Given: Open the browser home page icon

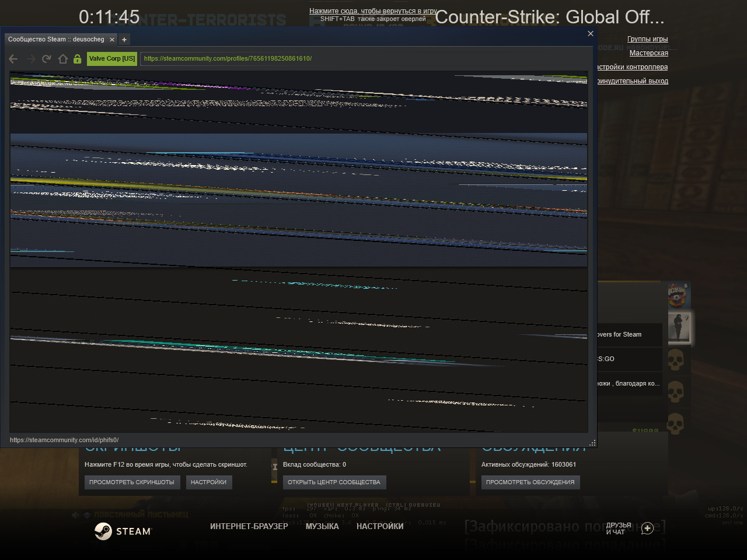Looking at the screenshot, I should tap(63, 58).
